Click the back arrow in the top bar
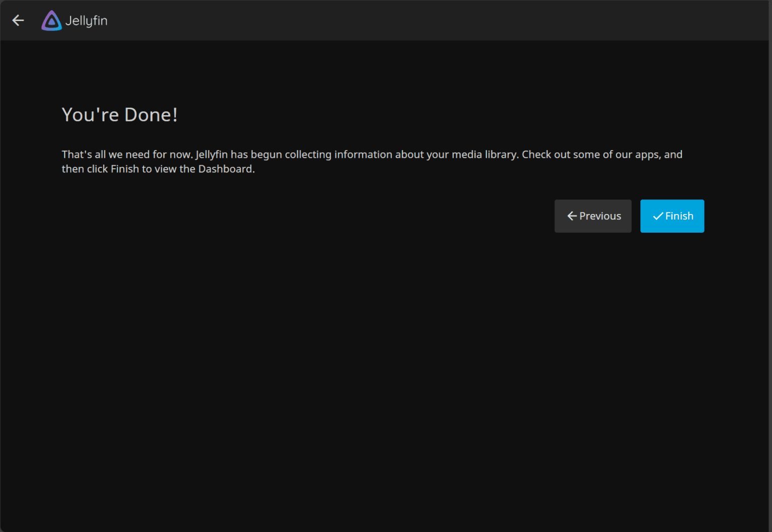772x532 pixels. pyautogui.click(x=18, y=20)
